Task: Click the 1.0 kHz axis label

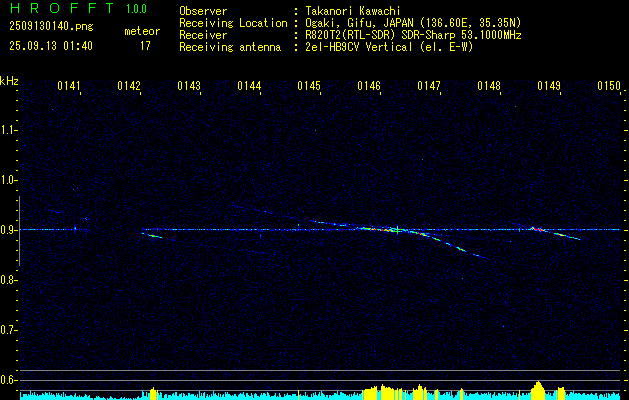Action: pos(8,180)
